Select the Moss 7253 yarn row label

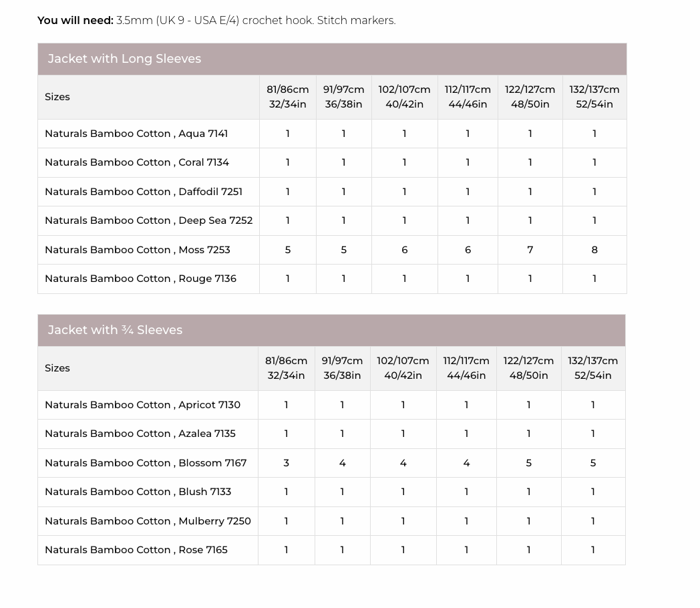(138, 250)
